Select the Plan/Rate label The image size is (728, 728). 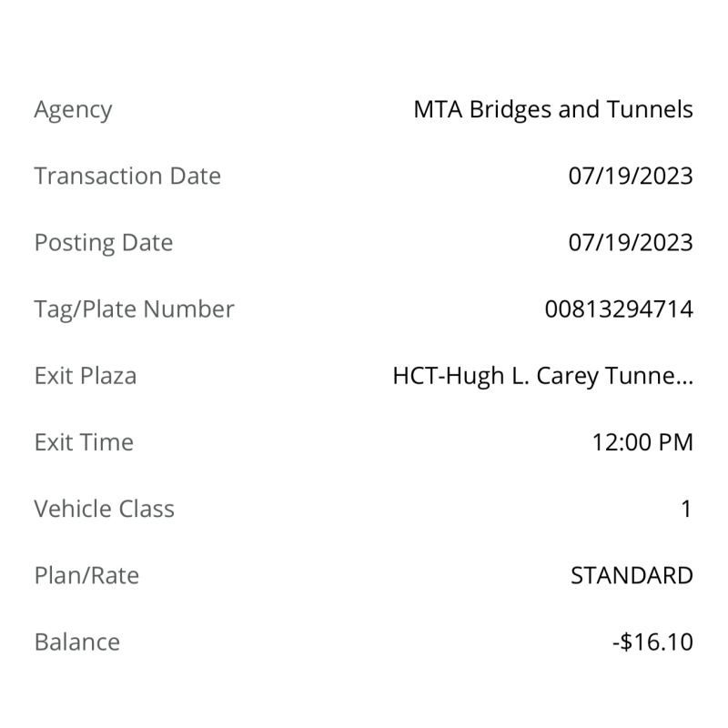point(86,576)
